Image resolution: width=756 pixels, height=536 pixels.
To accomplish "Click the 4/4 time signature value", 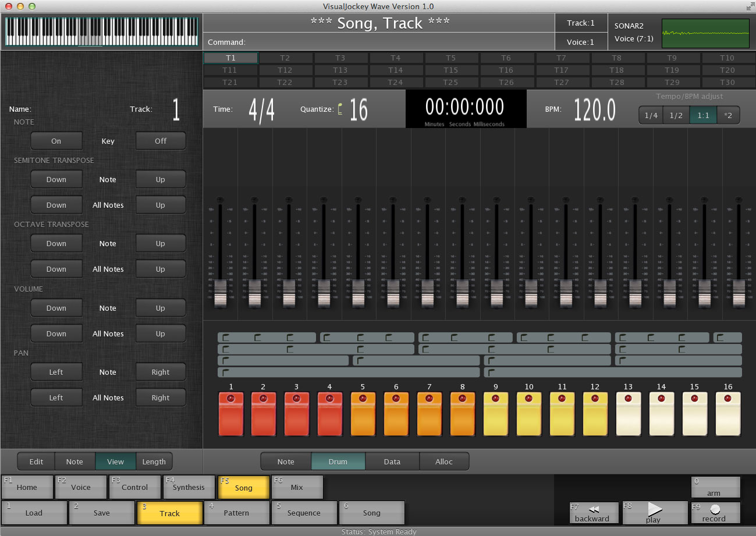I will pyautogui.click(x=261, y=109).
